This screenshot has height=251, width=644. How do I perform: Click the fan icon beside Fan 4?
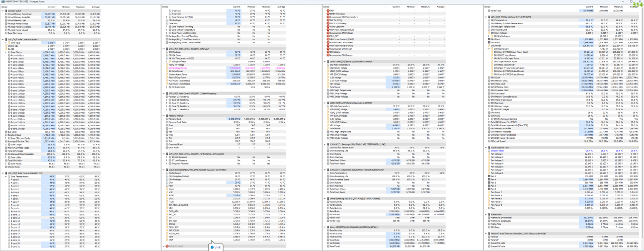click(x=489, y=179)
